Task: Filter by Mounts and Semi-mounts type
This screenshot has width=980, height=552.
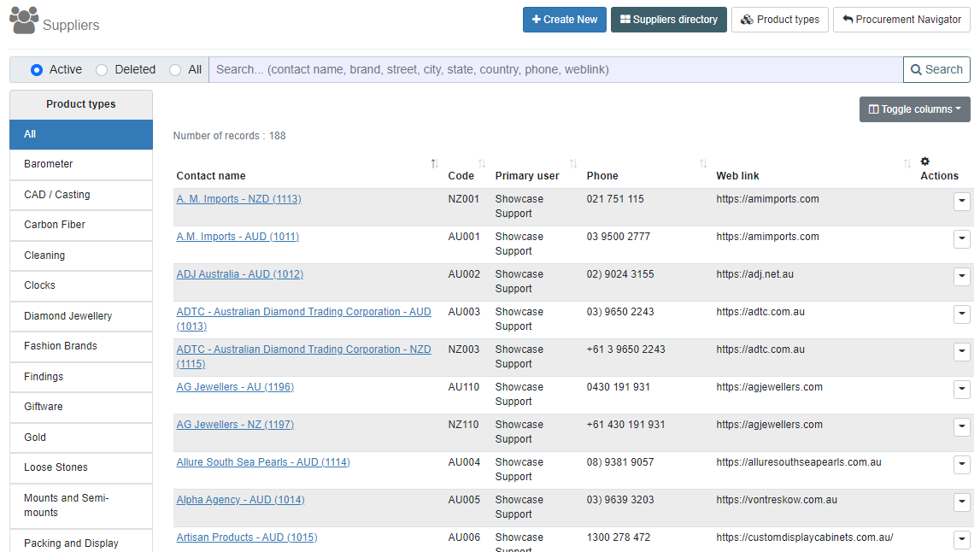Action: point(81,506)
